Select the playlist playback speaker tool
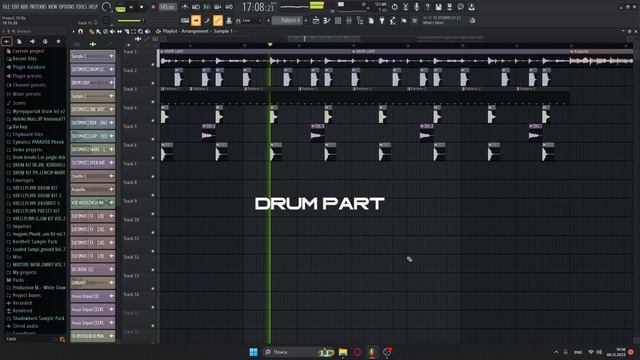Screen dimensions: 640x360 (147, 31)
